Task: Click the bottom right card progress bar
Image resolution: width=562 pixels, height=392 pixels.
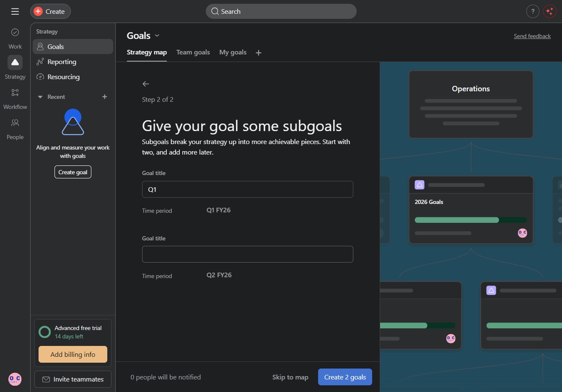Action: [x=524, y=325]
